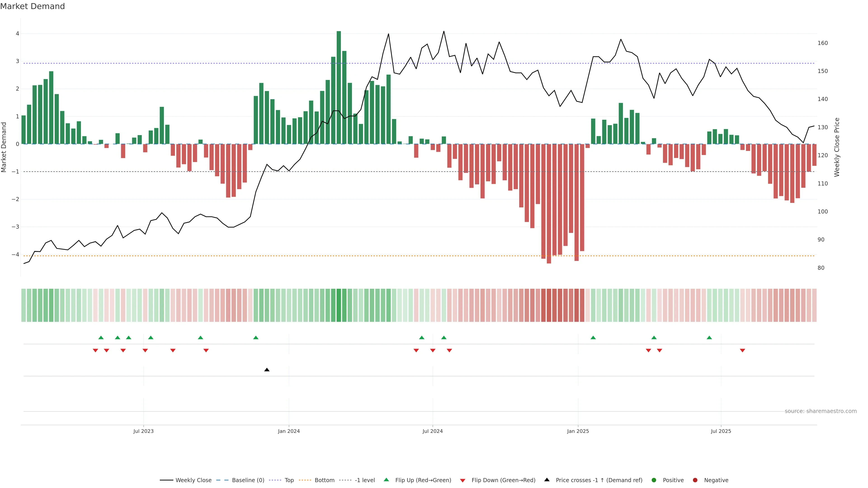Viewport: 868px width, 488px height.
Task: Click the first green flip-up marker after Jan 2025
Action: 593,338
